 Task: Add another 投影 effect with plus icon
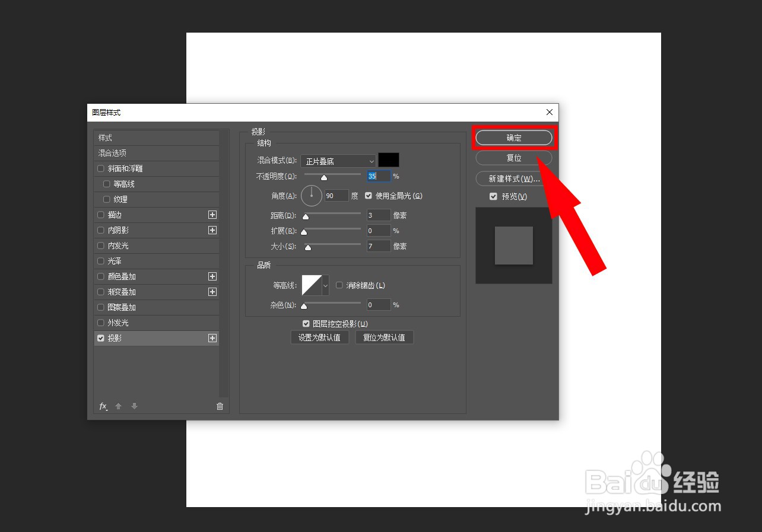coord(212,338)
